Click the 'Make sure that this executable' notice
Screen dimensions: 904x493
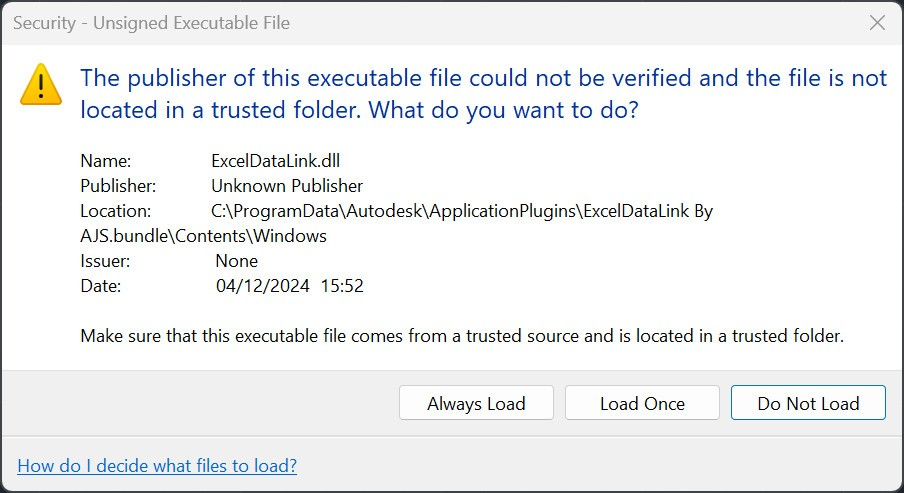(x=462, y=336)
